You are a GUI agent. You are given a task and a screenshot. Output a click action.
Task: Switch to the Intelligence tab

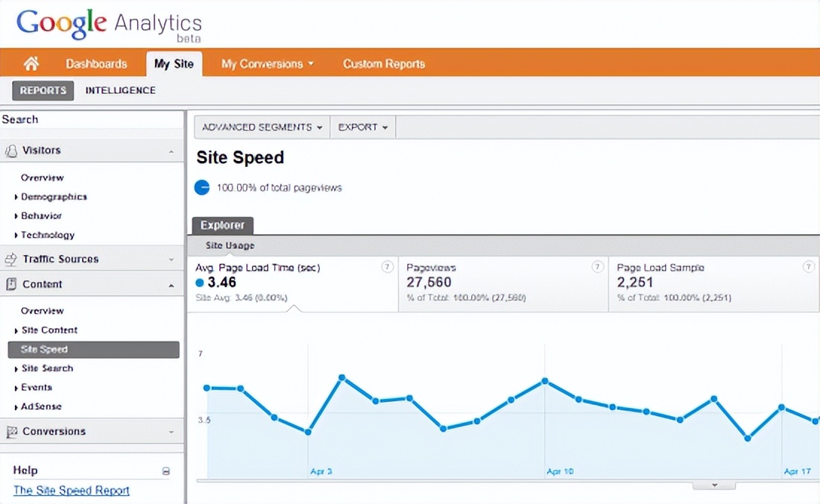[x=121, y=89]
